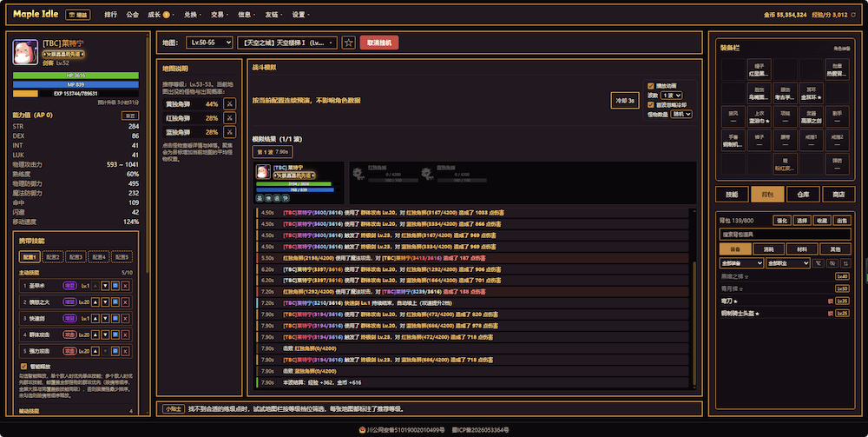Click the blue MP 839 bar
The height and width of the screenshot is (437, 868).
(x=76, y=85)
